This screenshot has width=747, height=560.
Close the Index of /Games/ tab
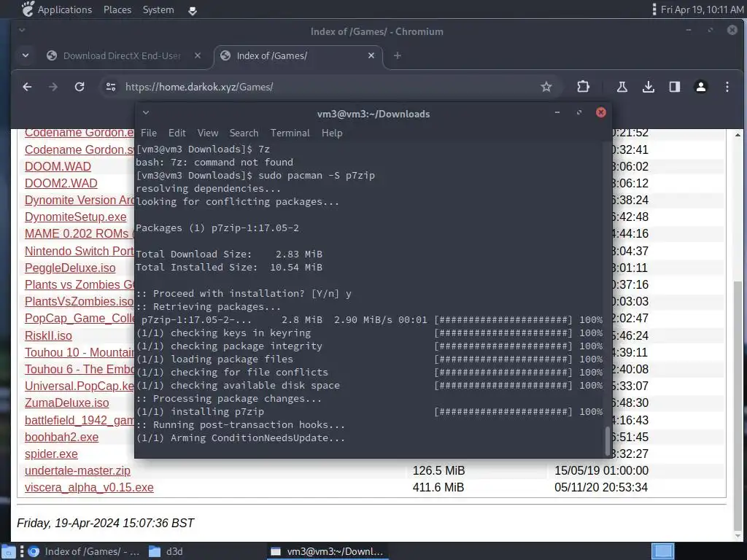point(371,55)
